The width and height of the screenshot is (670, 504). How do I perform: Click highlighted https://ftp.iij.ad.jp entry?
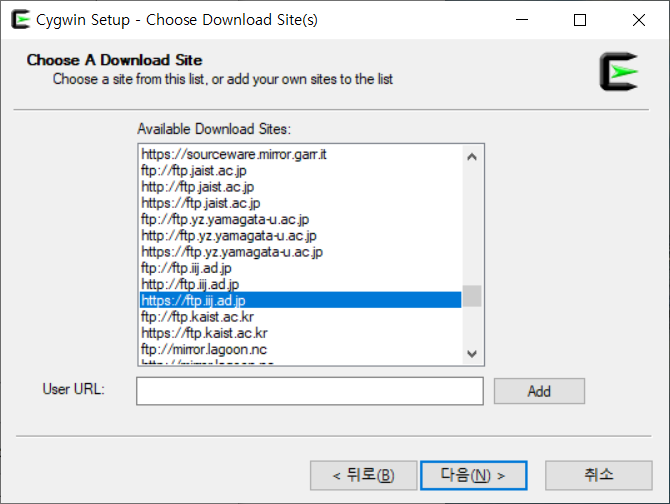[x=300, y=300]
